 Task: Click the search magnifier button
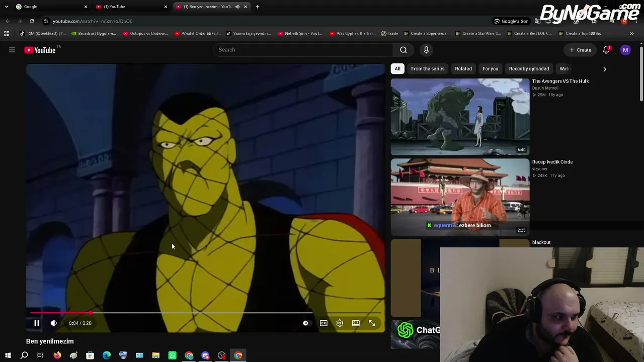point(404,50)
